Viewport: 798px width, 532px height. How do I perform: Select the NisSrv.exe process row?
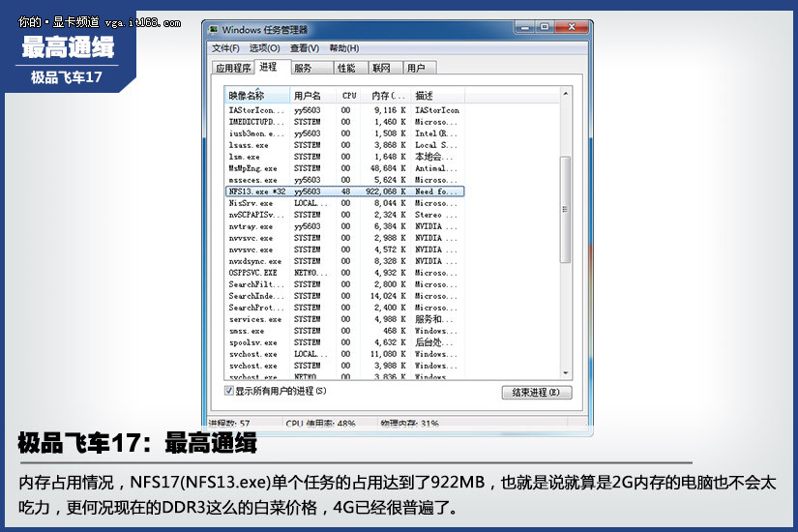point(344,203)
